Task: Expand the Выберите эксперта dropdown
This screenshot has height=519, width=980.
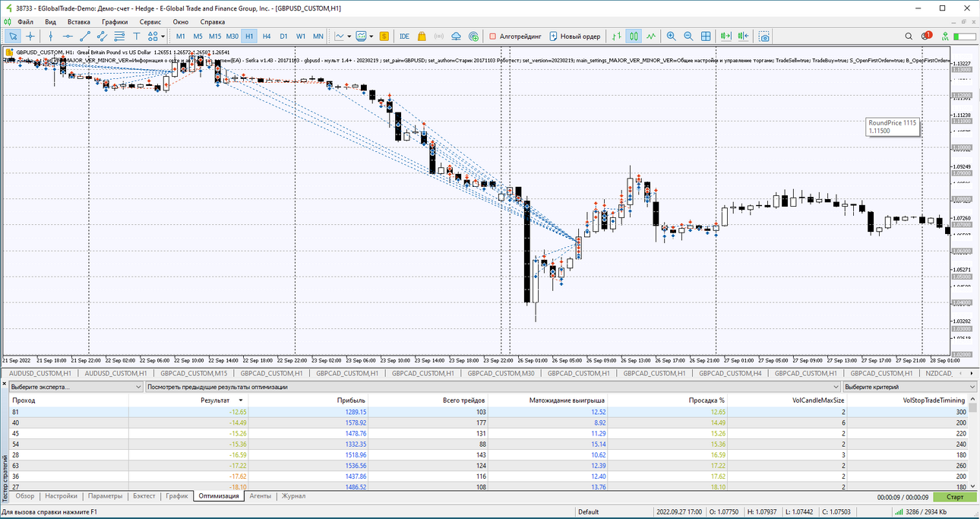Action: point(76,387)
